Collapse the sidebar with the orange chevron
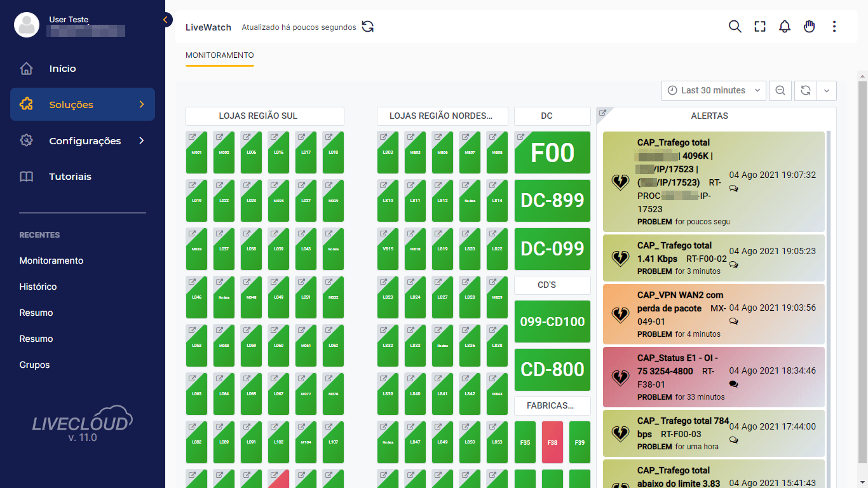Viewport: 868px width, 488px height. point(166,20)
